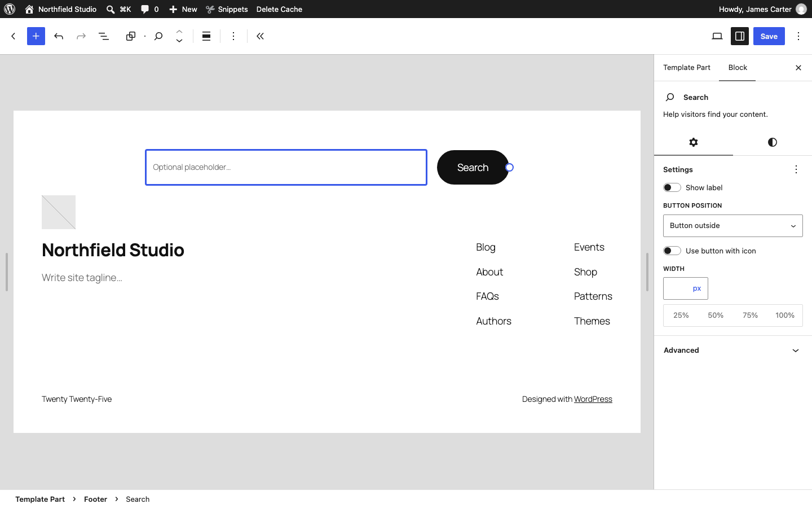
Task: Open the ⌘K command search
Action: (119, 9)
